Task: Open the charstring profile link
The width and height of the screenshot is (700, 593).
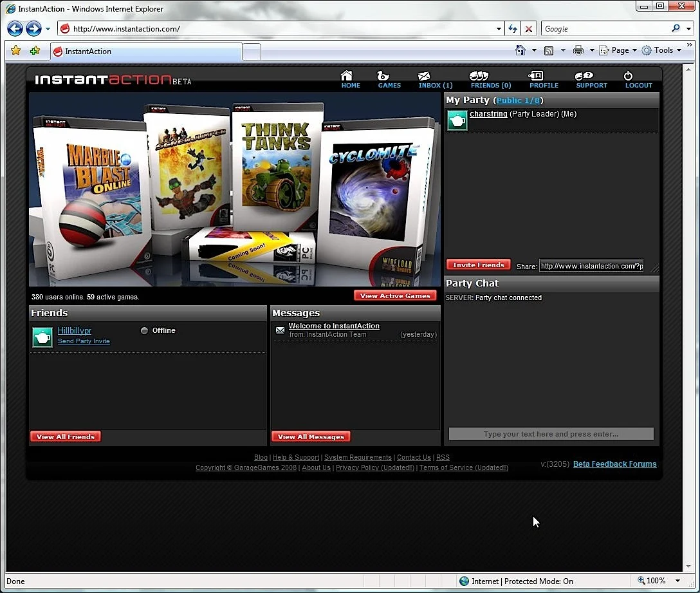Action: click(488, 114)
